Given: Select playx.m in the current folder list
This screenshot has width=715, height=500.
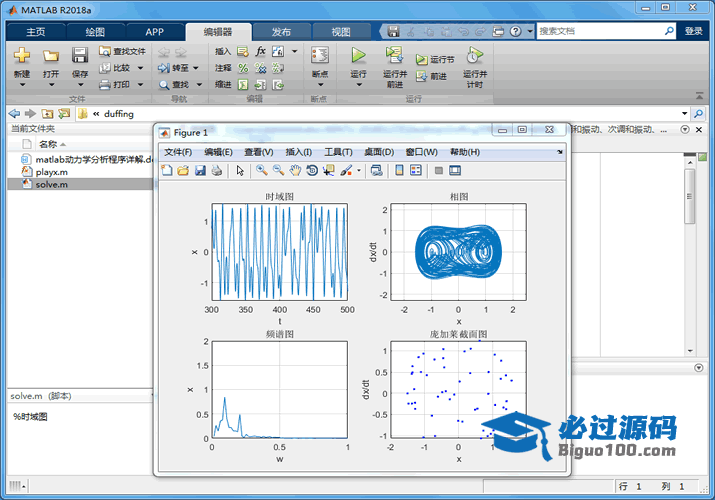Looking at the screenshot, I should [x=81, y=172].
